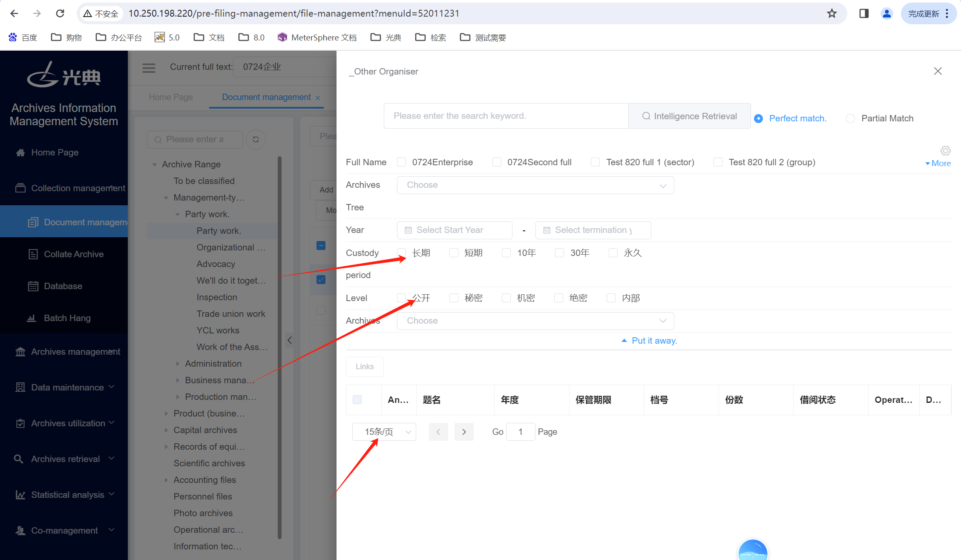Screen dimensions: 961x560
Task: Select the Perfect match radio option
Action: coord(758,118)
